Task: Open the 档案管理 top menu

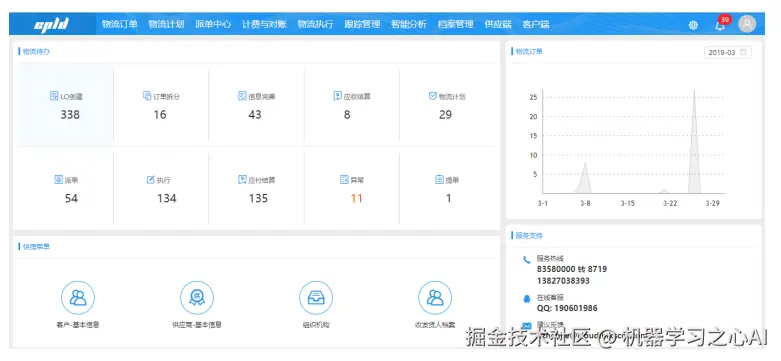Action: 456,24
